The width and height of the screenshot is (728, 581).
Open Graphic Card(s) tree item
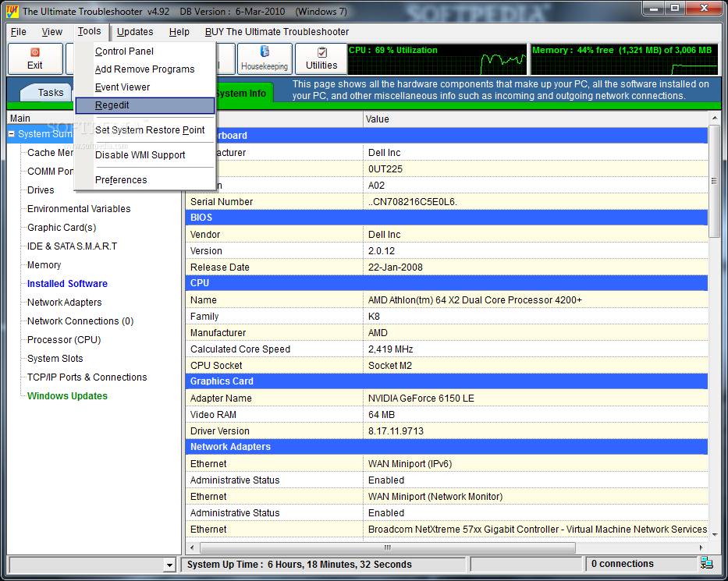(x=62, y=228)
